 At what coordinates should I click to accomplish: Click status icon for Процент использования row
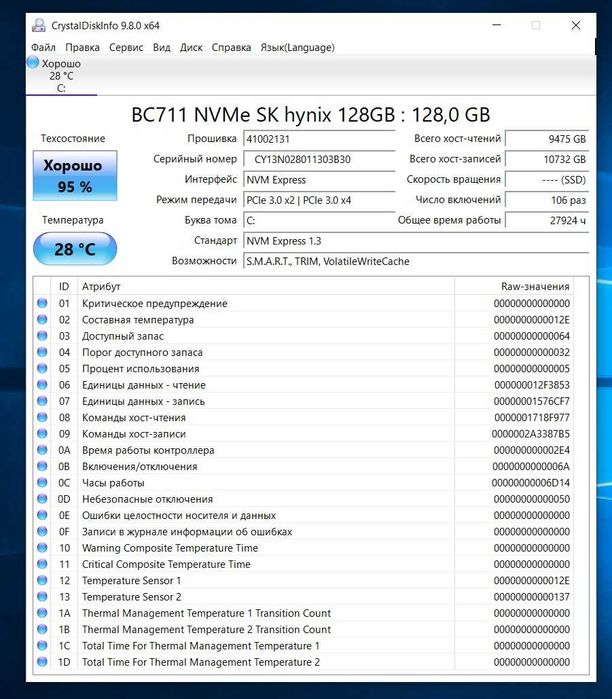42,368
